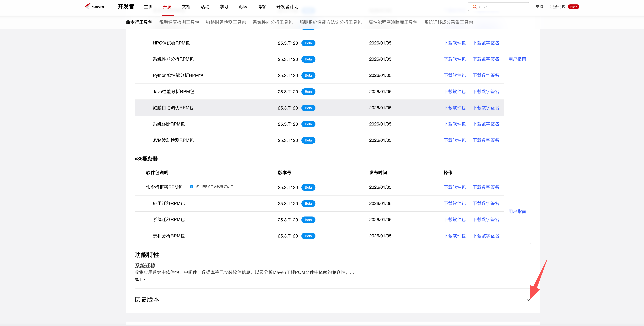Select the 高性能程序追踪库工具包 tab
The height and width of the screenshot is (326, 644).
(x=393, y=22)
